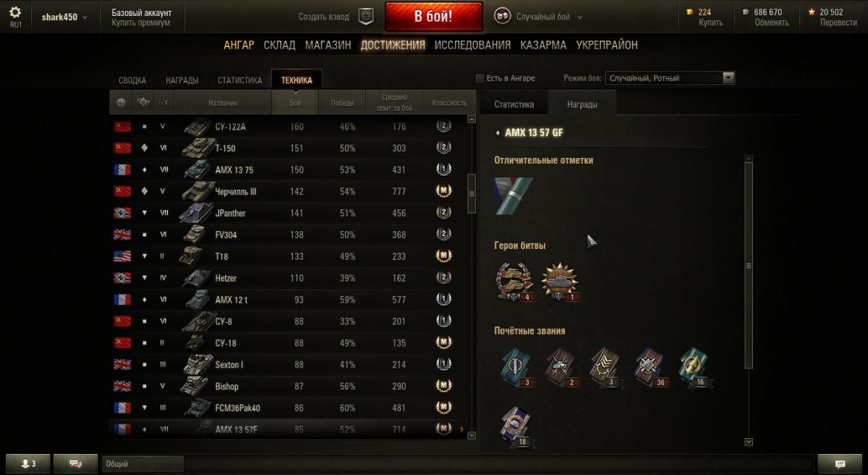Viewport: 868px width, 475px height.
Task: Open the settings gear menu
Action: [x=15, y=12]
